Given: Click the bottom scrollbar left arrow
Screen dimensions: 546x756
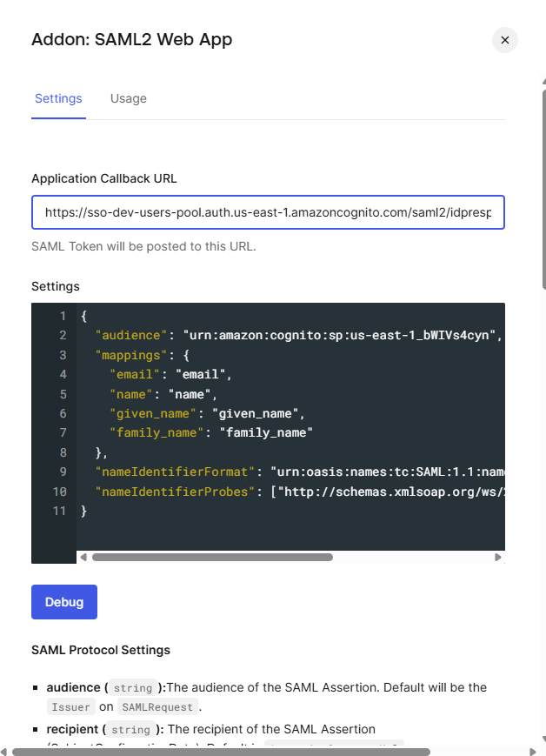Looking at the screenshot, I should tap(3, 753).
